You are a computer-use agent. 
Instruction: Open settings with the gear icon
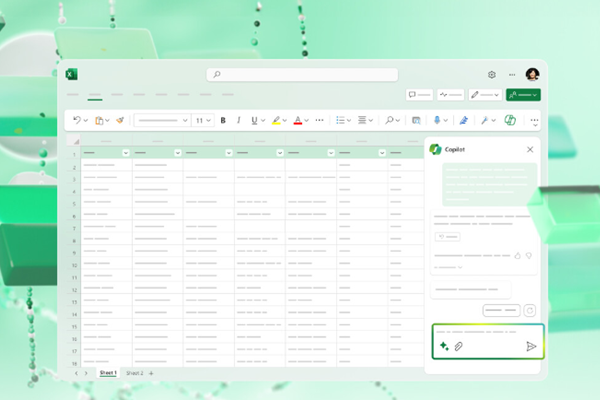point(492,75)
